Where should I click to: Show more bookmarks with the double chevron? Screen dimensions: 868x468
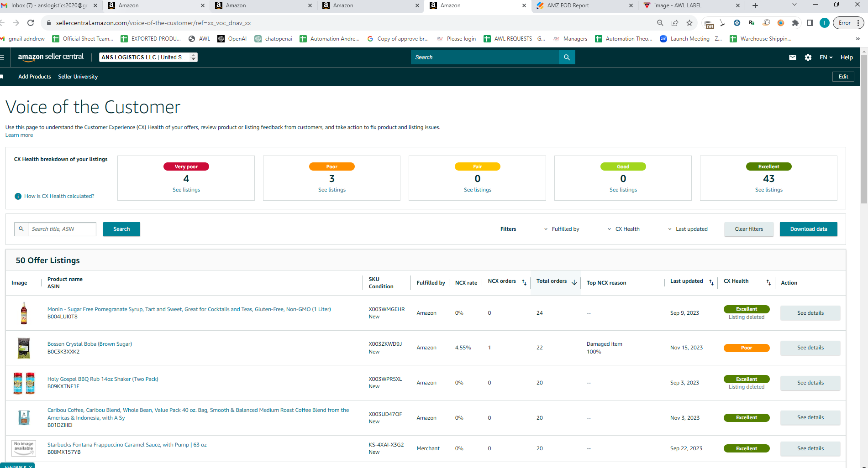click(x=857, y=39)
